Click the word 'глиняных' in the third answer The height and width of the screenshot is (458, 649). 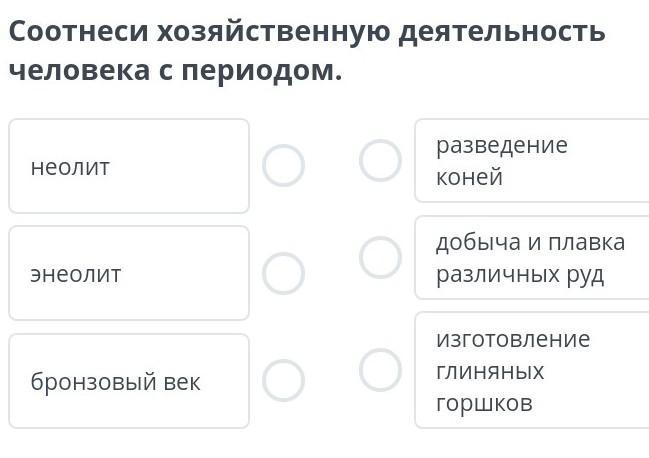pyautogui.click(x=490, y=371)
